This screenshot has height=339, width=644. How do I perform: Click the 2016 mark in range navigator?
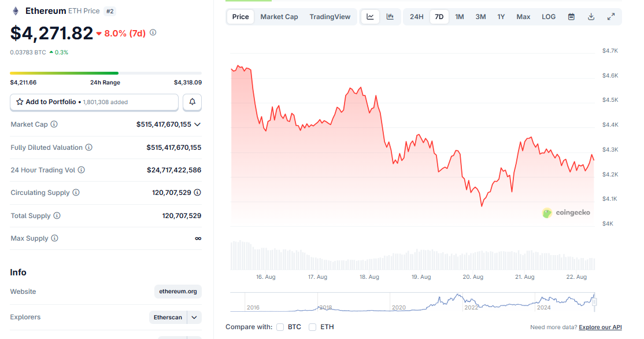(253, 307)
